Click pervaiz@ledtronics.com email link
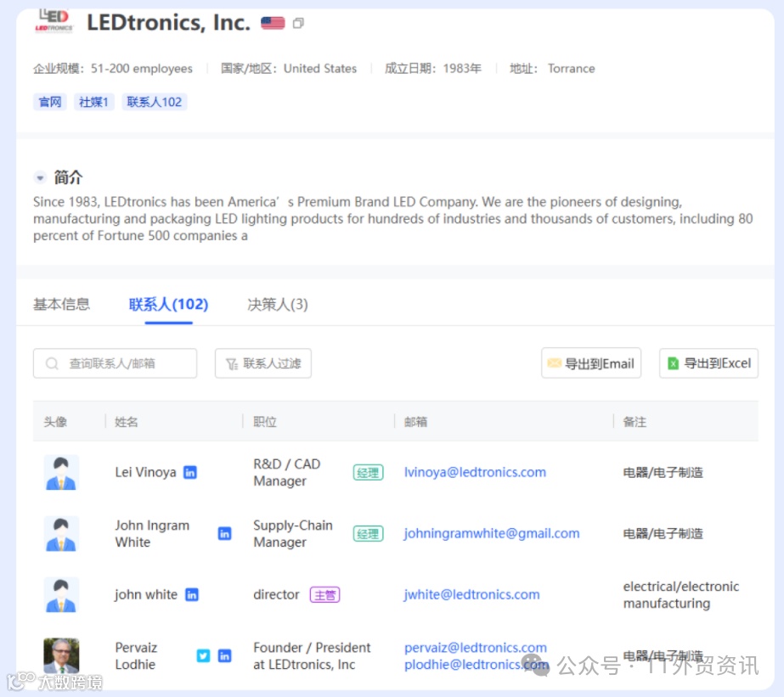Viewport: 784px width, 697px height. 476,648
